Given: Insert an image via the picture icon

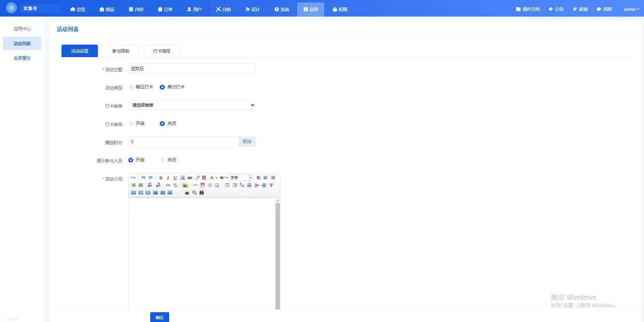Looking at the screenshot, I should 185,185.
